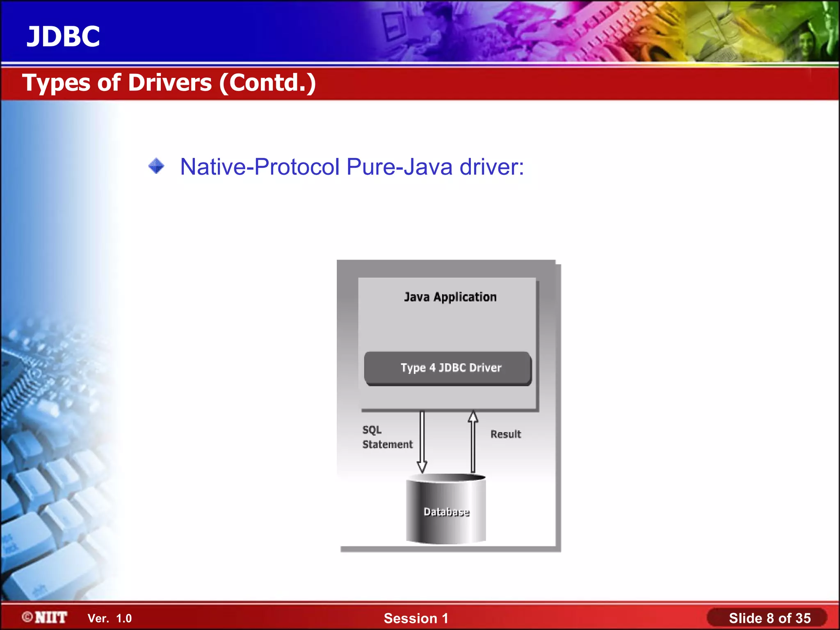Click the 'Java Application' label in diagram

450,297
